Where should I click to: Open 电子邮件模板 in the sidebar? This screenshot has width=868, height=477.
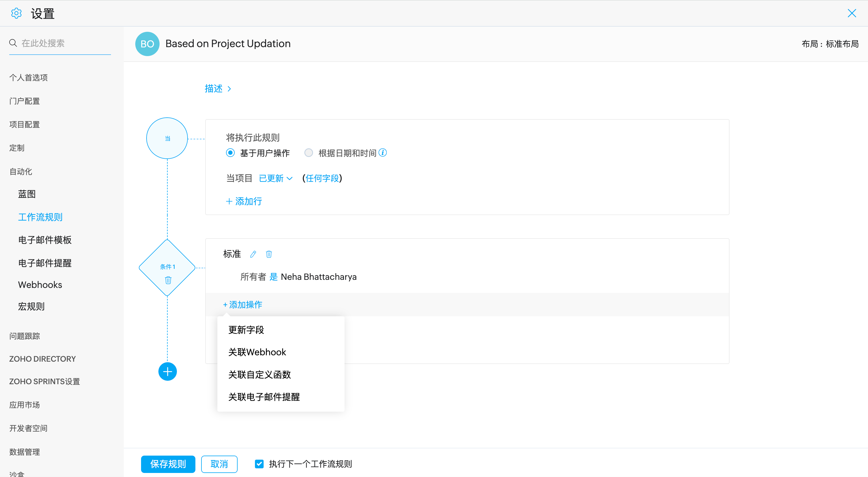45,240
